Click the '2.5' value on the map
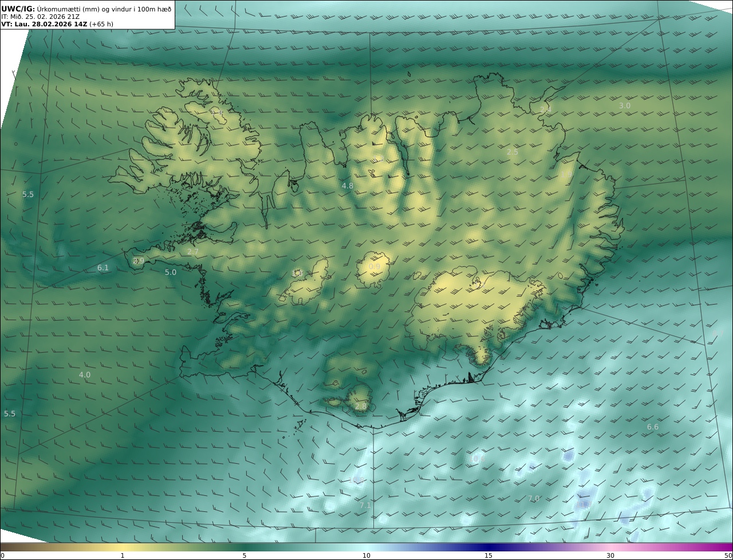This screenshot has height=560, width=733. point(513,152)
